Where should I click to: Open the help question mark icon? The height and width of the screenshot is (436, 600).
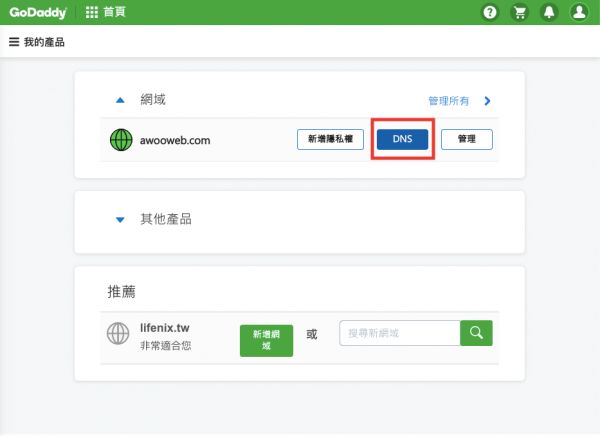[x=490, y=12]
